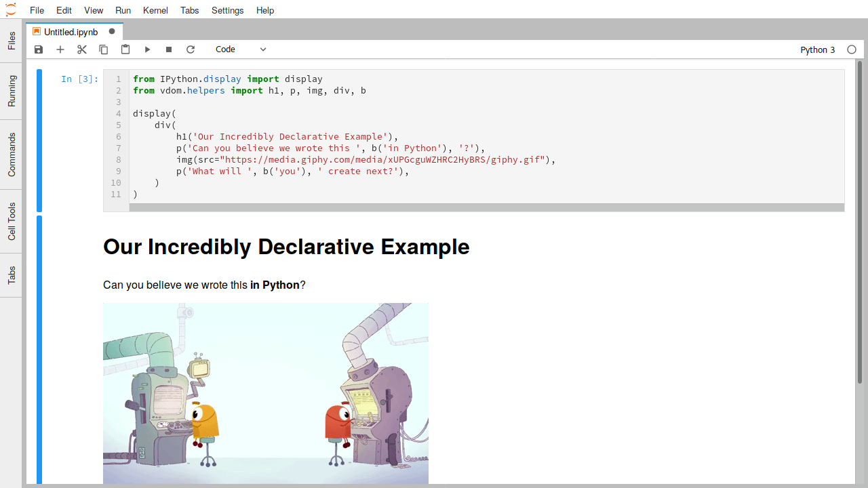Open the Settings menu
868x488 pixels.
click(x=227, y=10)
